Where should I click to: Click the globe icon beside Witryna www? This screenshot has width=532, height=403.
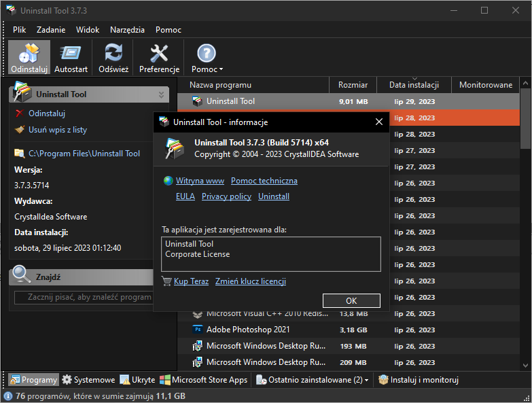tap(169, 181)
